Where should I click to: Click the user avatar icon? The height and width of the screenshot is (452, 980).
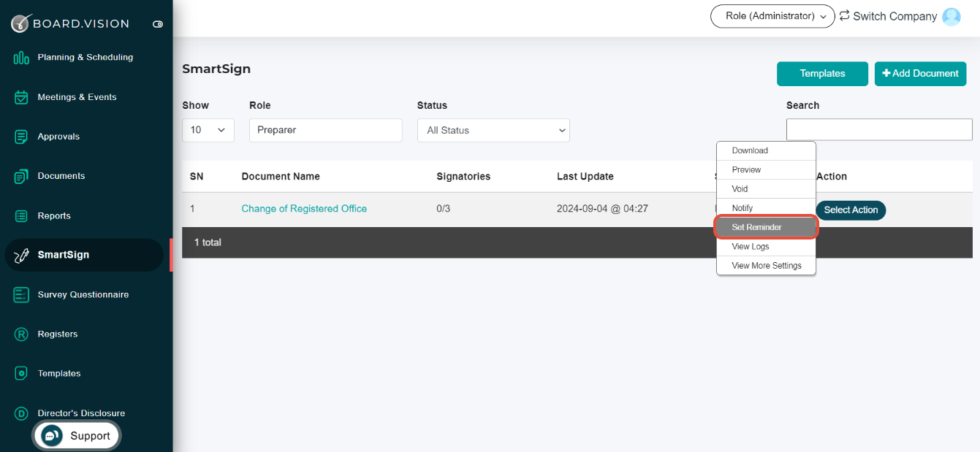[x=951, y=16]
